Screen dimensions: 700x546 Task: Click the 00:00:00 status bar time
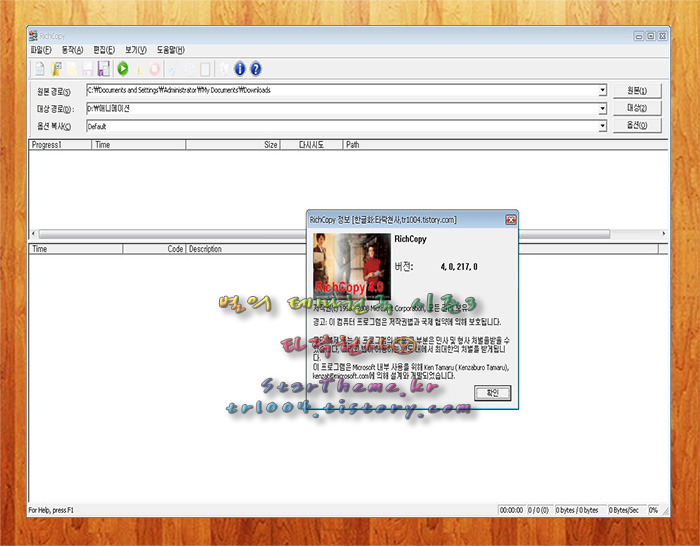511,510
